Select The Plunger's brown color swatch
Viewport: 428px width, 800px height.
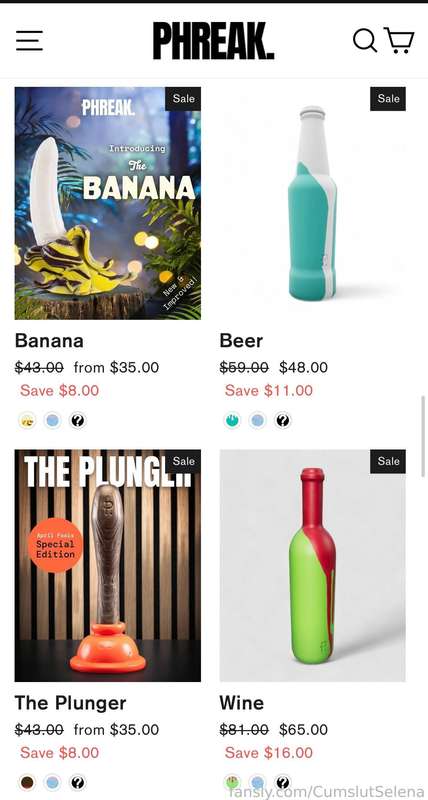27,783
